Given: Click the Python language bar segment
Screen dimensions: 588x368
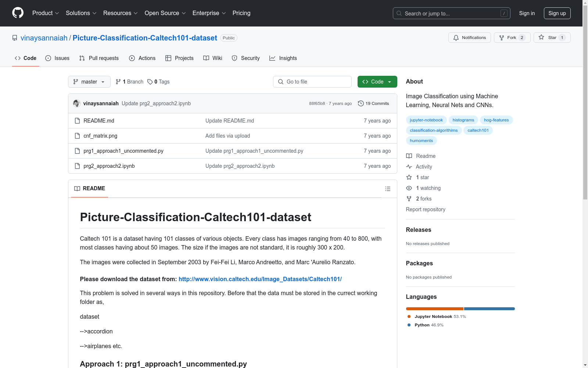Looking at the screenshot, I should 490,309.
